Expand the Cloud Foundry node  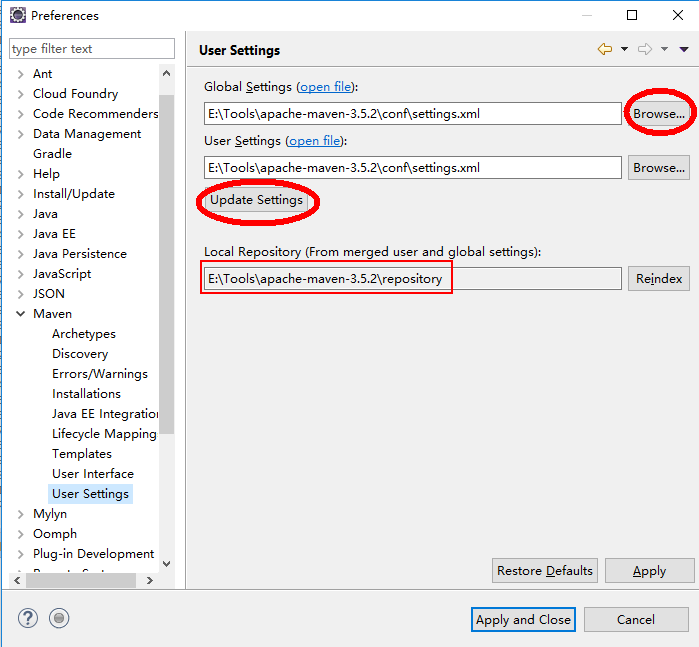point(20,94)
